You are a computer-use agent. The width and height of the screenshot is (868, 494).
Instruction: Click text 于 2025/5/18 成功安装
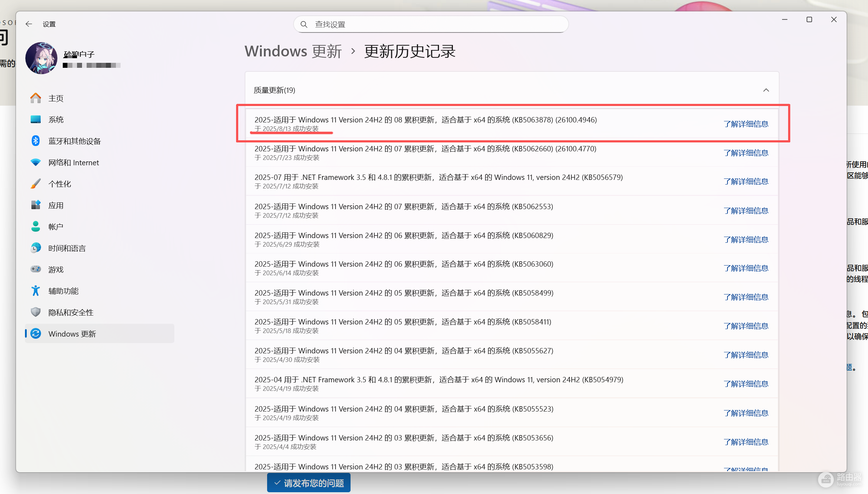tap(287, 331)
